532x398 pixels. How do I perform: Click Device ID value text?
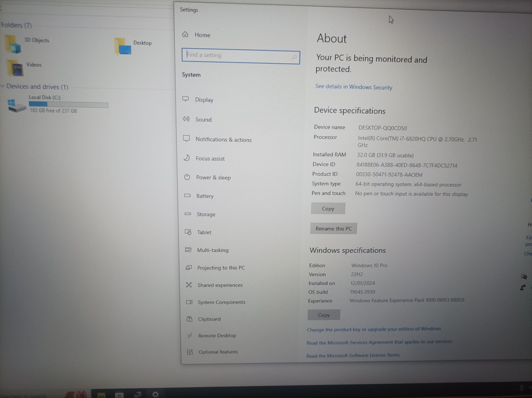pos(407,165)
